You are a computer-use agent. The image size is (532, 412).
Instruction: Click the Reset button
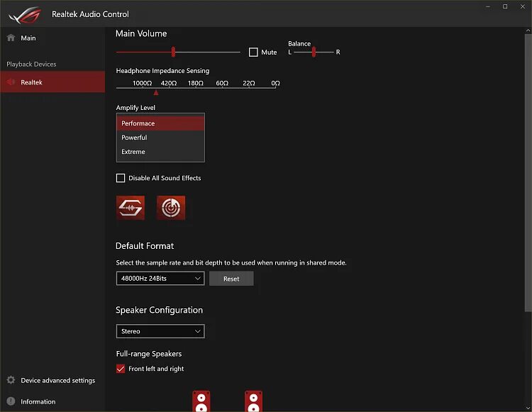[231, 279]
